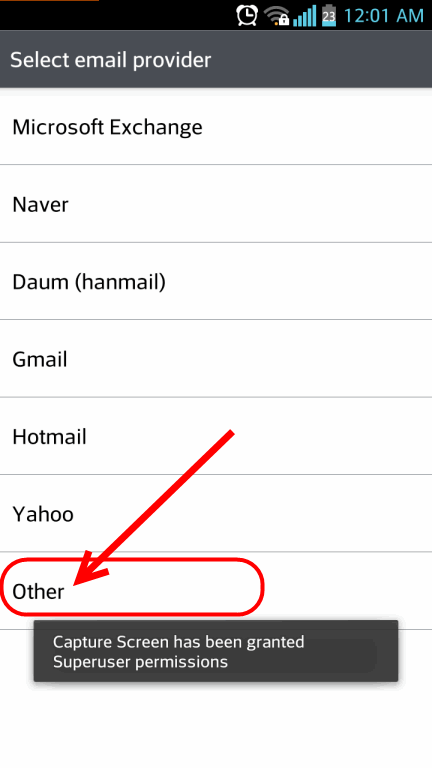432x768 pixels.
Task: Click the red arrow annotation head
Action: coord(91,568)
